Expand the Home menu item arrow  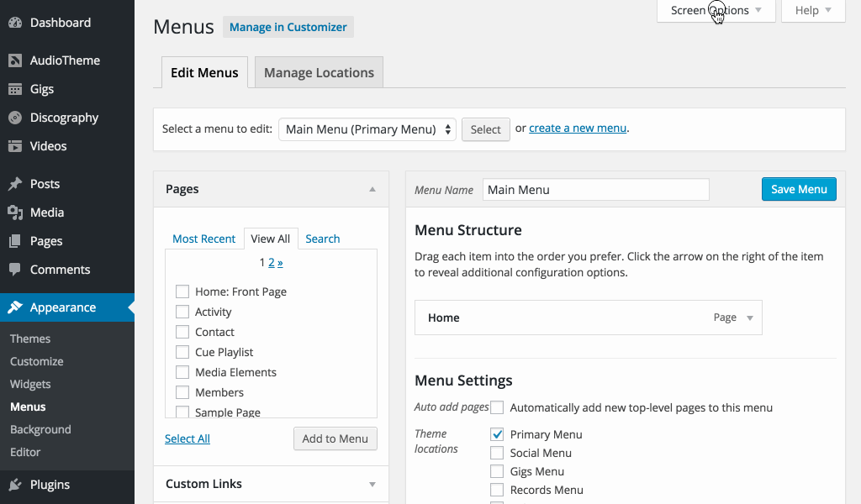749,318
